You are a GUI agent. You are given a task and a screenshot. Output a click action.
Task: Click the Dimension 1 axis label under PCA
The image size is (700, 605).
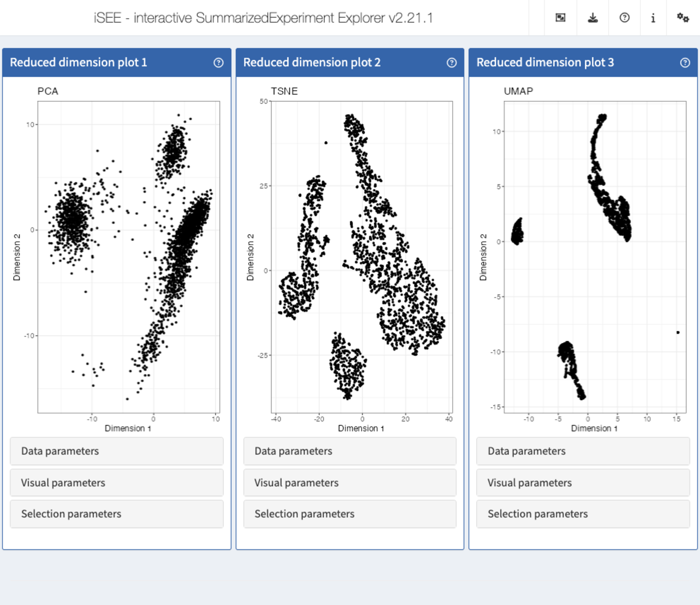tap(128, 428)
